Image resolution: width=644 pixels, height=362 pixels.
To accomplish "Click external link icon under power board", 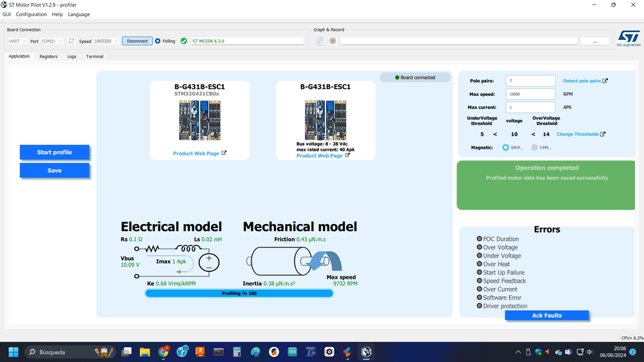I will pos(347,155).
